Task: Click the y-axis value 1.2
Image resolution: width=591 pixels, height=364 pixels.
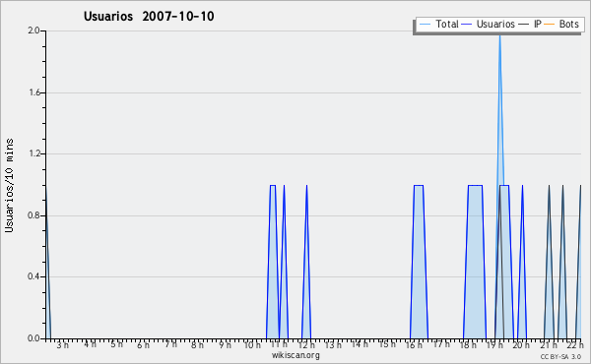Action: click(x=33, y=153)
